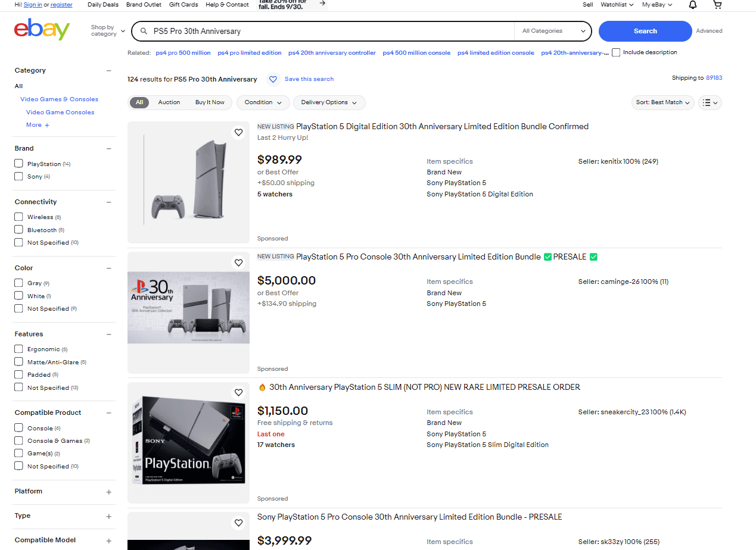
Task: Collapse the Color filter section
Action: pos(108,268)
